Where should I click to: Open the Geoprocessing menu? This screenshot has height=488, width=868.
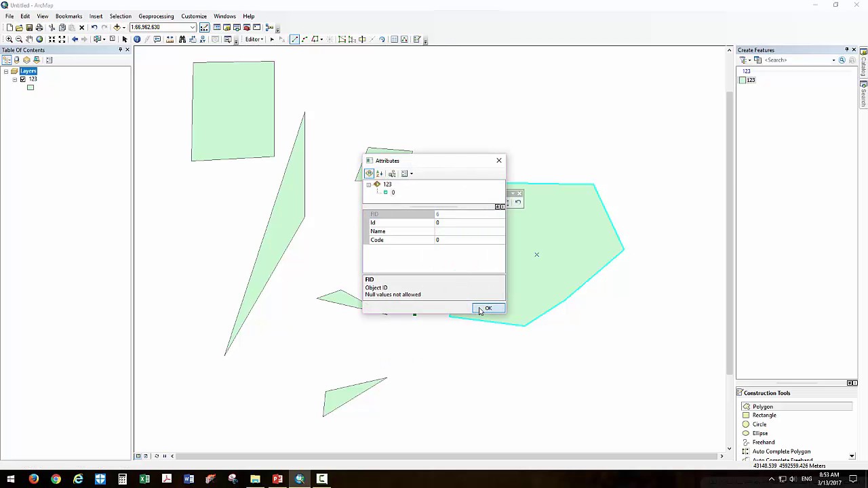(x=156, y=16)
